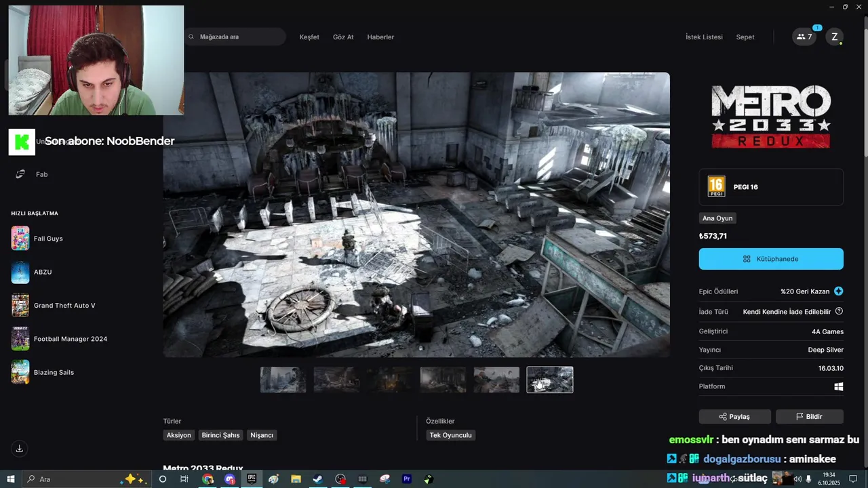Click the Kütüphanede button
The width and height of the screenshot is (868, 488).
pos(771,259)
